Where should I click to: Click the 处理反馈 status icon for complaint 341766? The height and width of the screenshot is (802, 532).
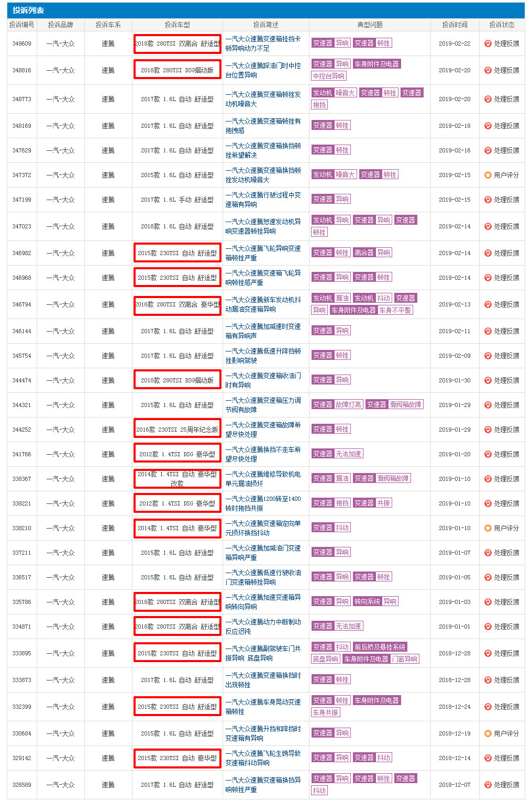click(x=487, y=455)
